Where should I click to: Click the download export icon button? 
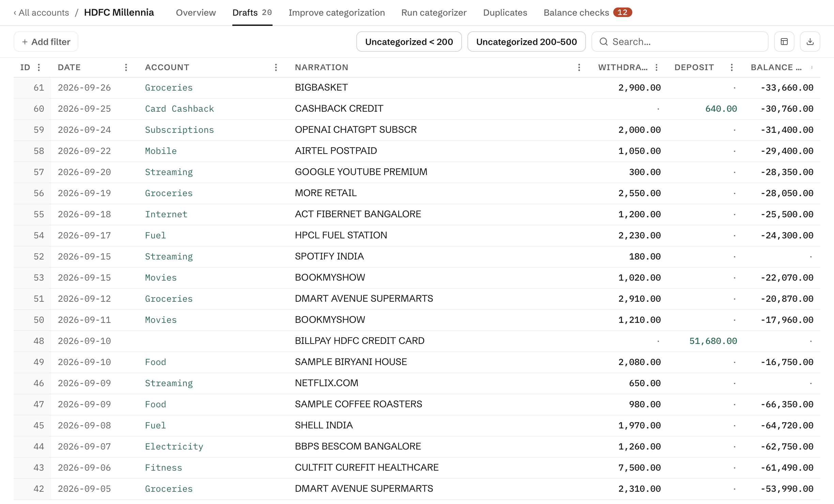[810, 42]
